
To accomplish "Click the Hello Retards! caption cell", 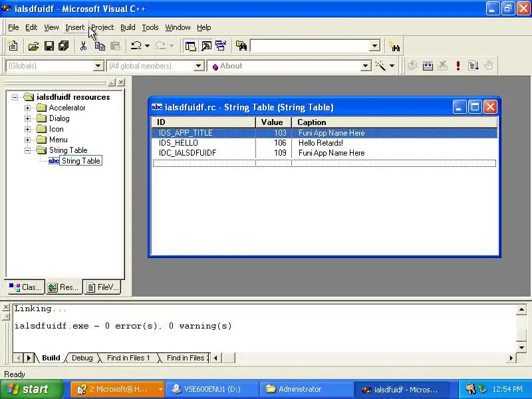I will (321, 143).
